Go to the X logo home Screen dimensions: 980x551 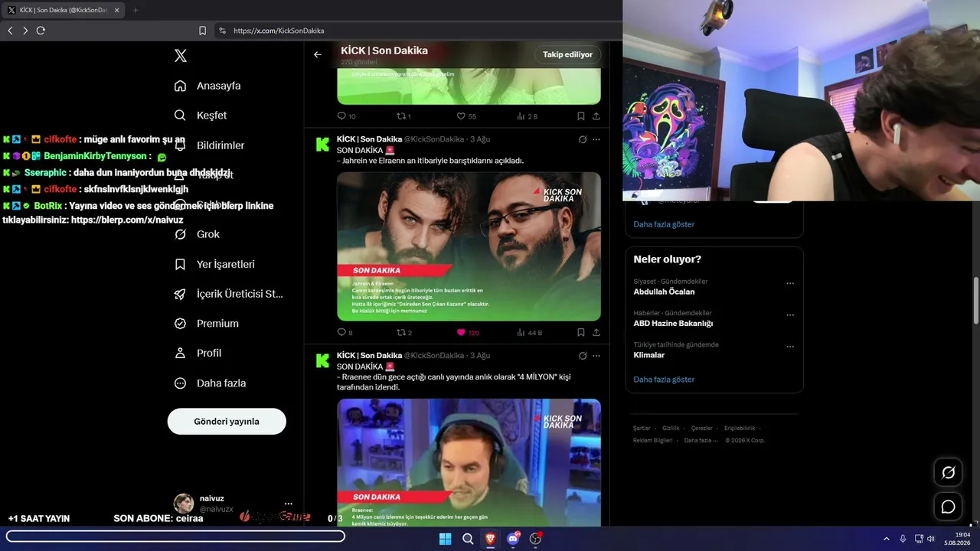pyautogui.click(x=180, y=56)
